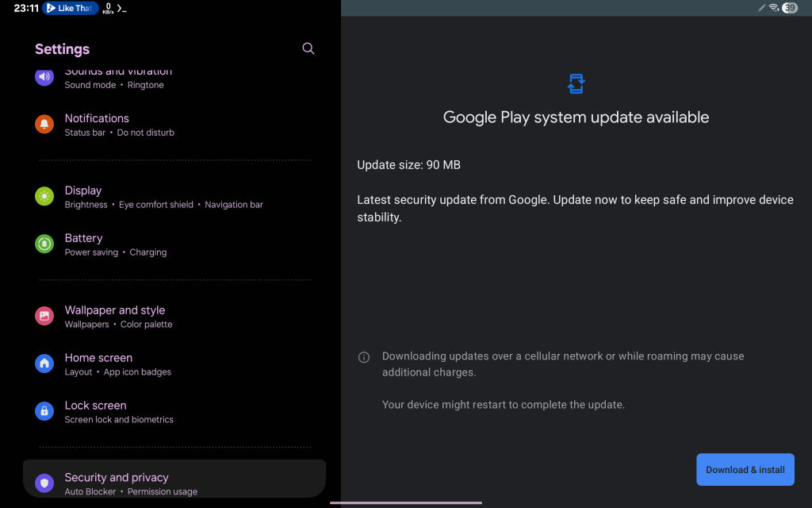
Task: Tap the blue Home screen icon
Action: coord(44,364)
